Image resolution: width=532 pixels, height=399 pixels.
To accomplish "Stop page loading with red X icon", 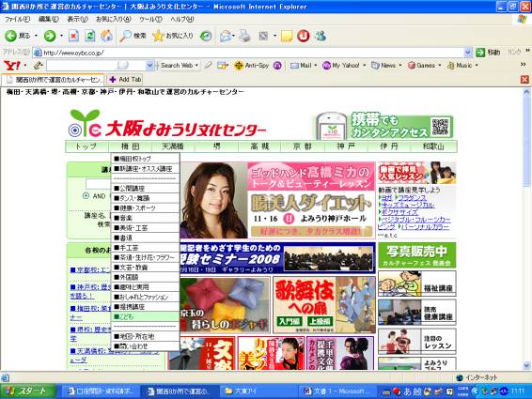I will coord(73,36).
